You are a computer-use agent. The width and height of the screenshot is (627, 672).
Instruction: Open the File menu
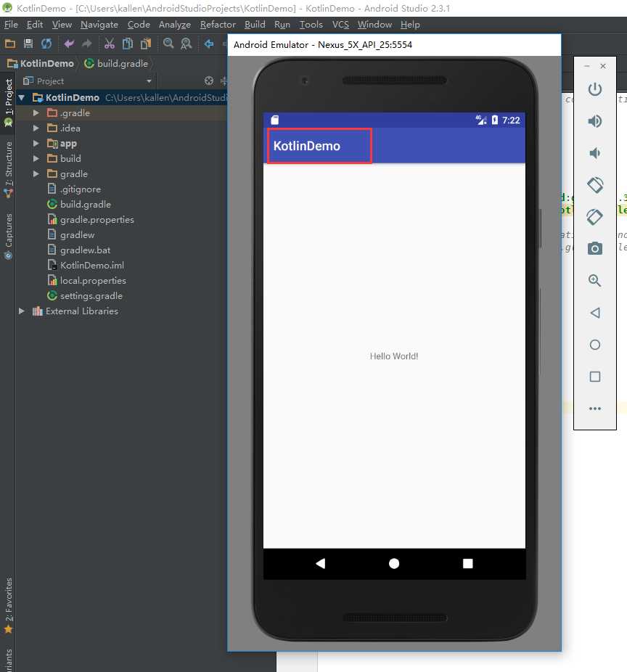11,25
